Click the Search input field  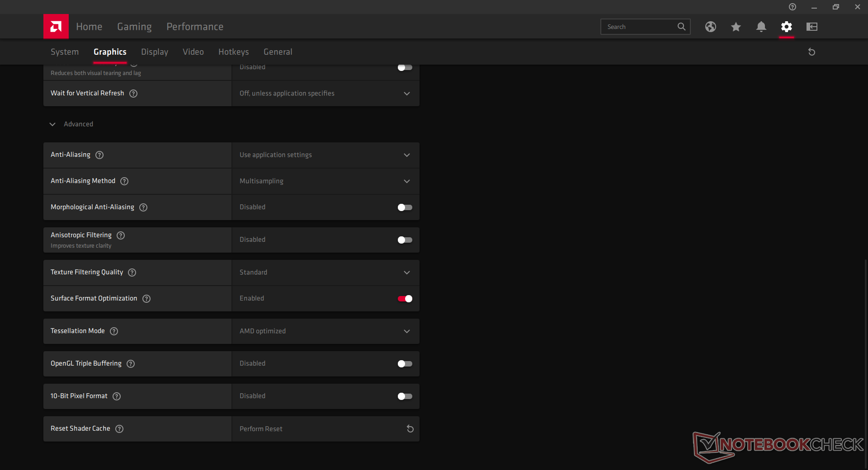(640, 27)
